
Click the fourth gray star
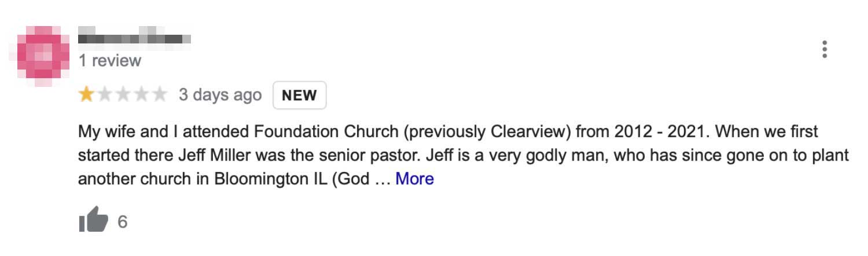tap(141, 94)
